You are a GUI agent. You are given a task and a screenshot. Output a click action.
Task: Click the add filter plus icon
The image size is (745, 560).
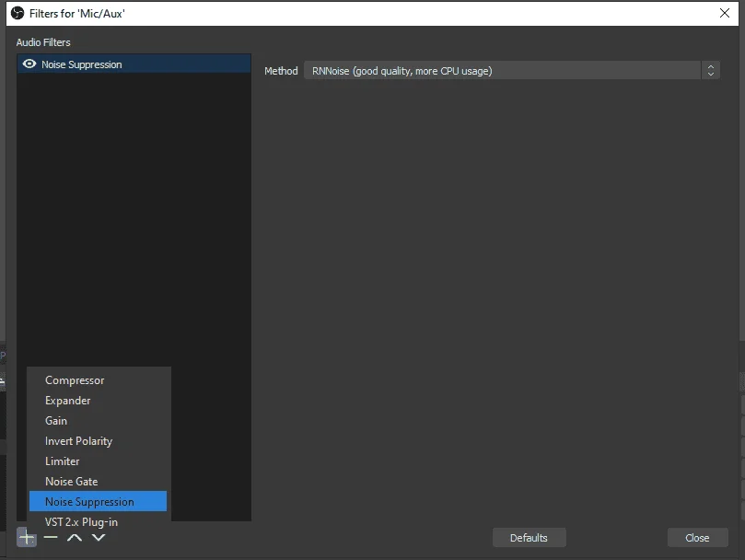(x=27, y=538)
